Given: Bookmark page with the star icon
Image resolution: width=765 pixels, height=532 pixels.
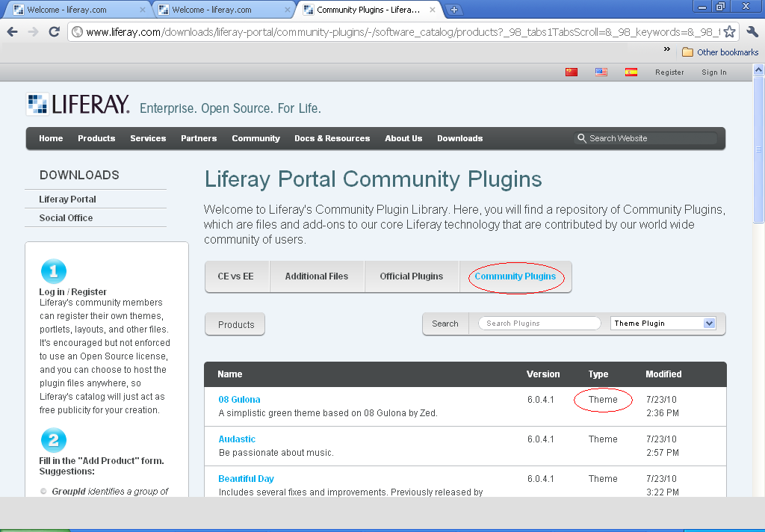Looking at the screenshot, I should pos(729,32).
